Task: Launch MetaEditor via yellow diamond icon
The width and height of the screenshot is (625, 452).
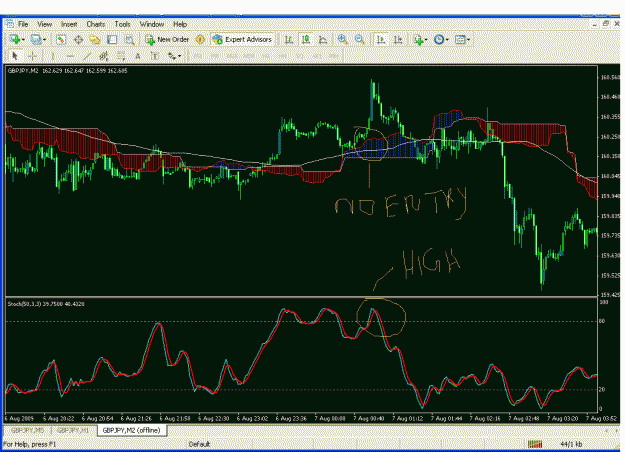Action: pyautogui.click(x=200, y=39)
